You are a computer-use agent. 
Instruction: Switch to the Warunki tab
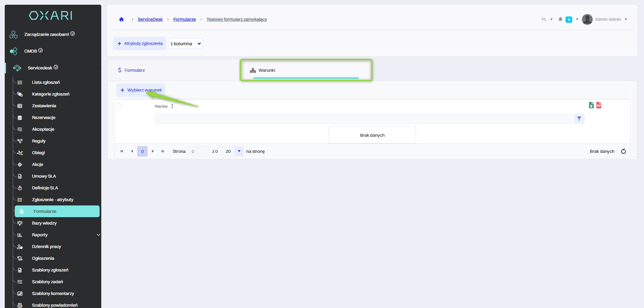point(267,70)
